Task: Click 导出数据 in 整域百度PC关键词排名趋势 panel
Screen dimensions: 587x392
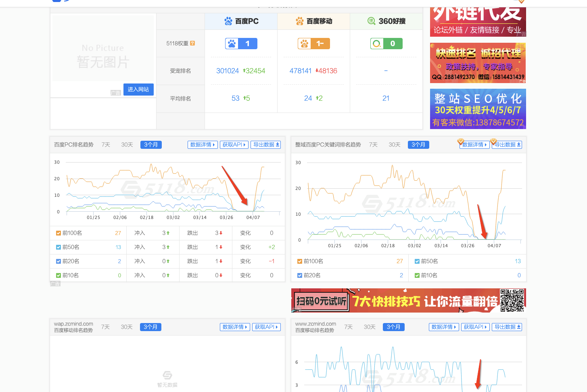Action: pyautogui.click(x=507, y=145)
